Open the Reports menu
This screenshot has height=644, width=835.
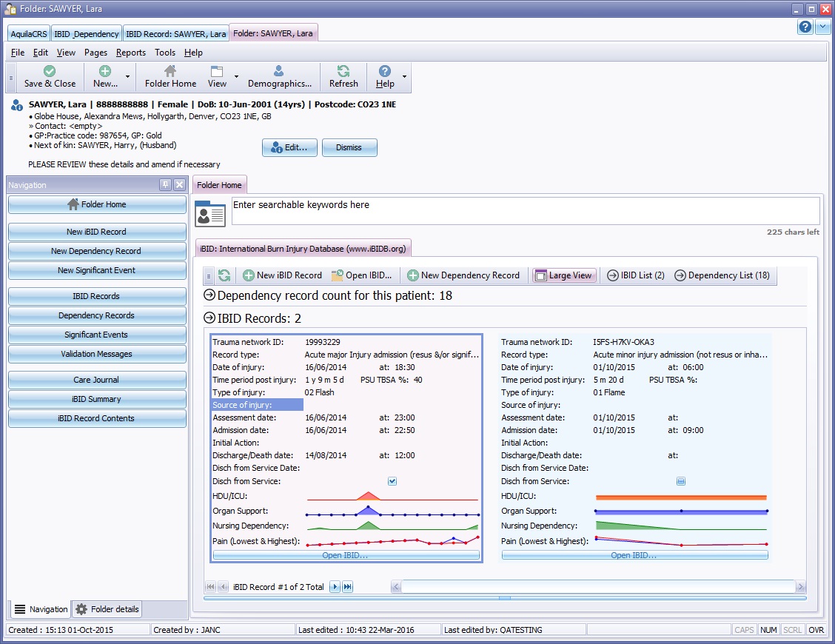pyautogui.click(x=130, y=53)
